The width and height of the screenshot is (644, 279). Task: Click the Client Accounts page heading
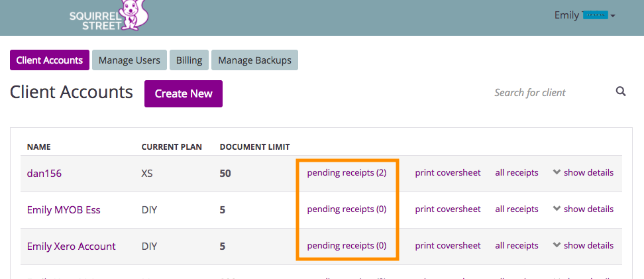[72, 92]
